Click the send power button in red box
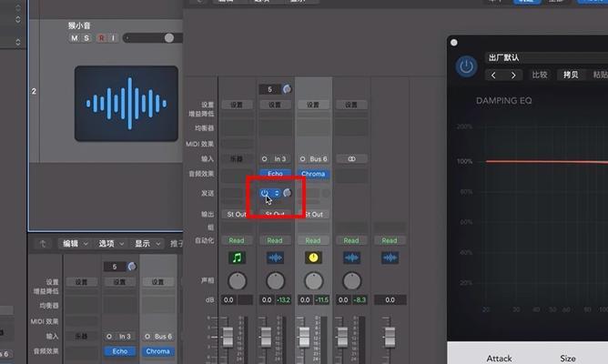This screenshot has width=608, height=364. (264, 193)
